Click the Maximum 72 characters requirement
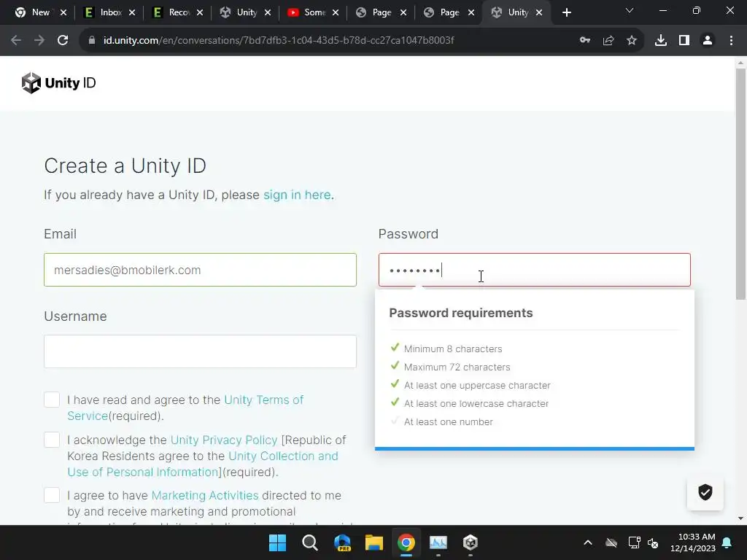747x560 pixels. click(x=457, y=367)
